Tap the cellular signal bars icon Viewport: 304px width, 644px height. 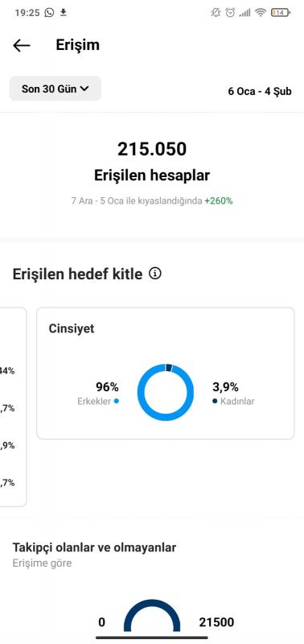point(245,13)
